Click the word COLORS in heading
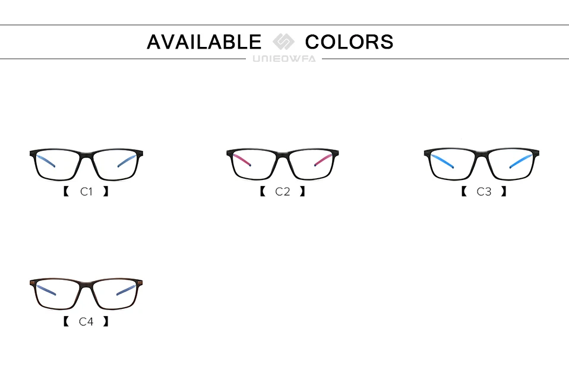The height and width of the screenshot is (392, 569). tap(349, 42)
